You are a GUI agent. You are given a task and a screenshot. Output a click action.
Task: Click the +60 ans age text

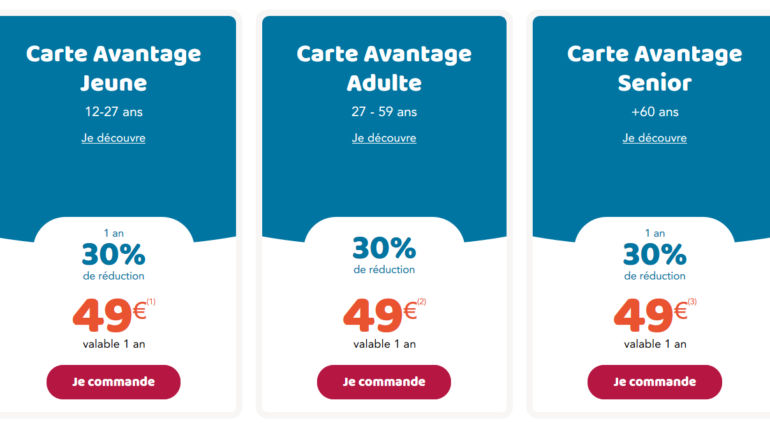point(655,112)
